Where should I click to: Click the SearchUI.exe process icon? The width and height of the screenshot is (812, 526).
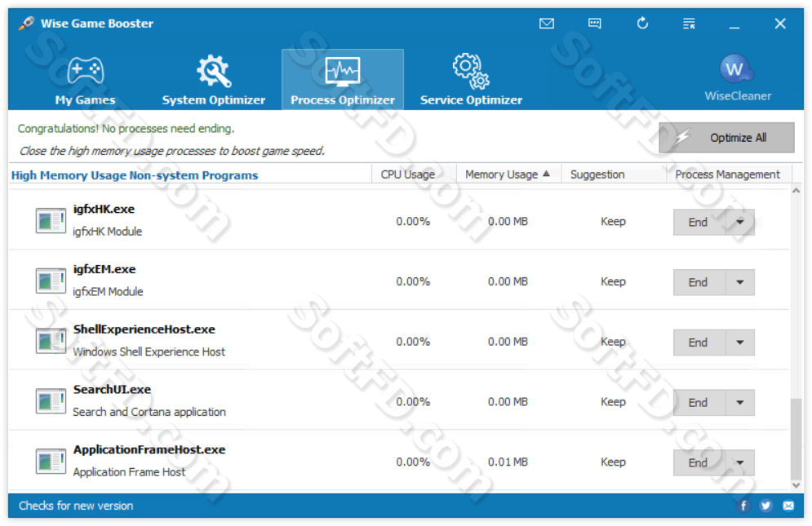coord(51,401)
